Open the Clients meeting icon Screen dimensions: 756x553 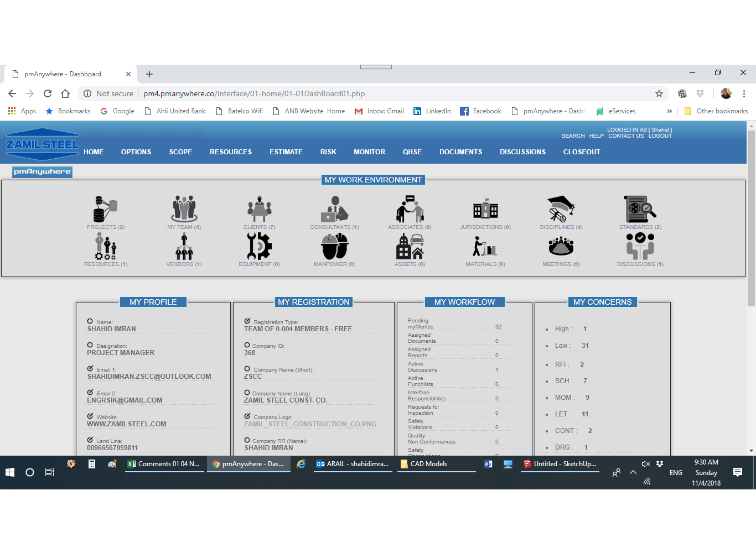pyautogui.click(x=259, y=209)
